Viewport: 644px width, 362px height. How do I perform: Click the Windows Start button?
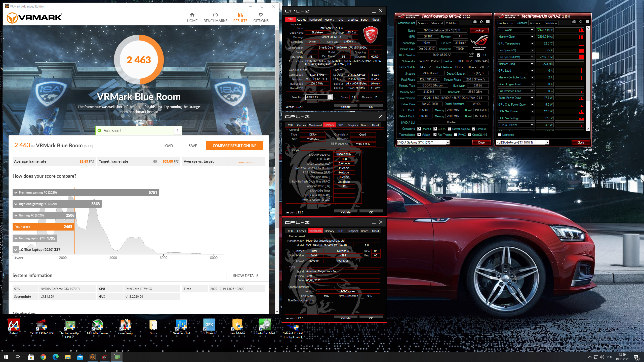(x=6, y=357)
